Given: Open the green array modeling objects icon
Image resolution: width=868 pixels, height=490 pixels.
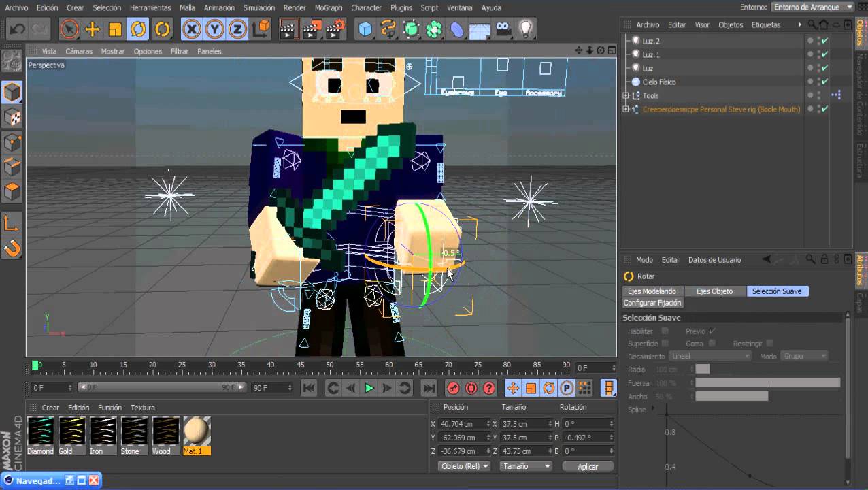Looking at the screenshot, I should point(411,29).
